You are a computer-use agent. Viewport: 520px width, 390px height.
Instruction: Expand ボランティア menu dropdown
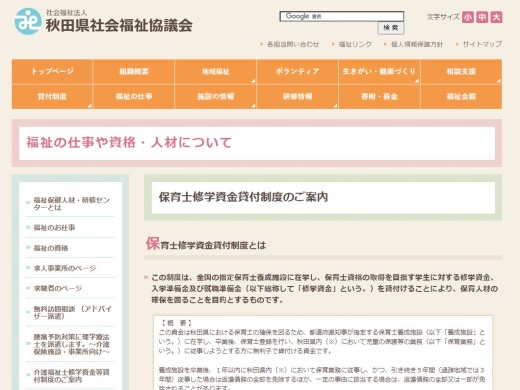297,71
